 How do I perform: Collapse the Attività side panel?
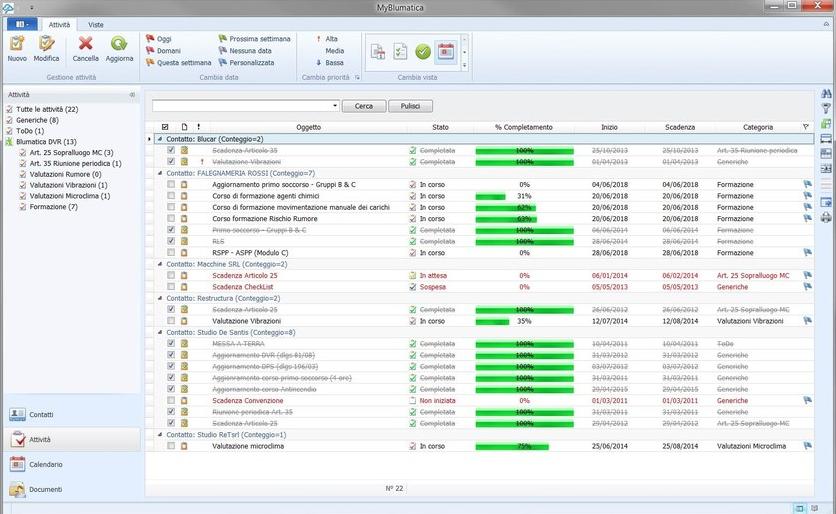132,95
